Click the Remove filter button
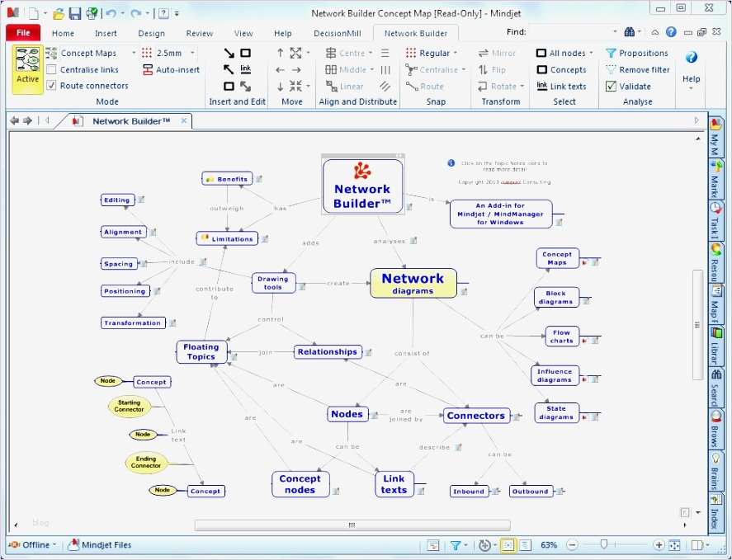Screen dimensions: 732x560 click(637, 69)
